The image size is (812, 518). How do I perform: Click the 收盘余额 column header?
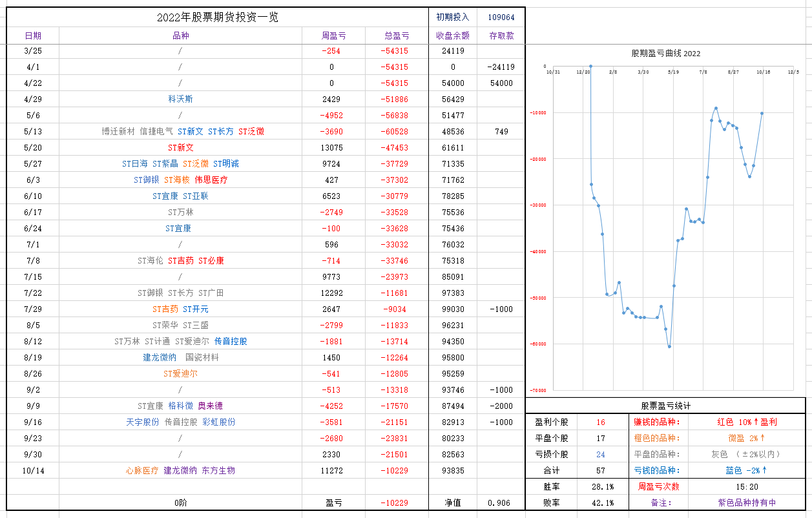pos(453,36)
